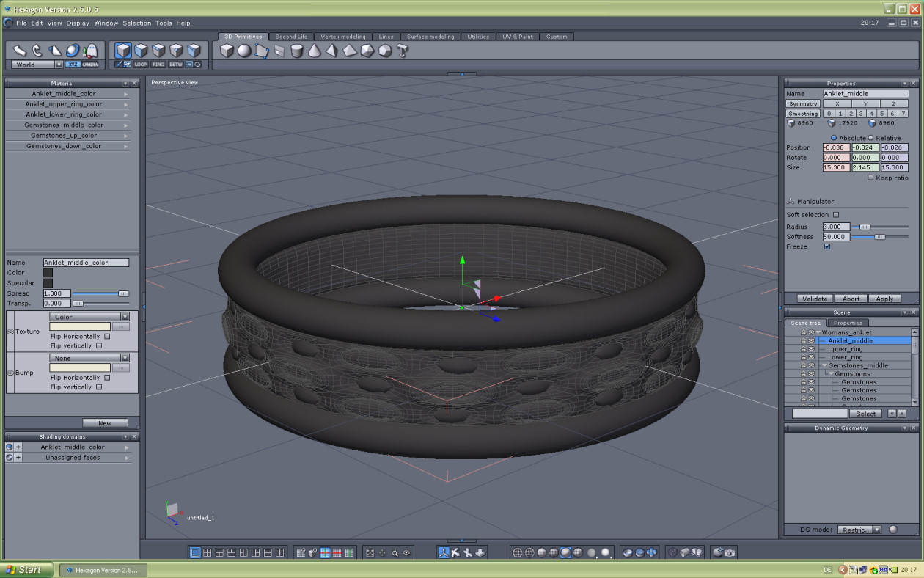
Task: Select the cube primitive tool
Action: tap(227, 51)
